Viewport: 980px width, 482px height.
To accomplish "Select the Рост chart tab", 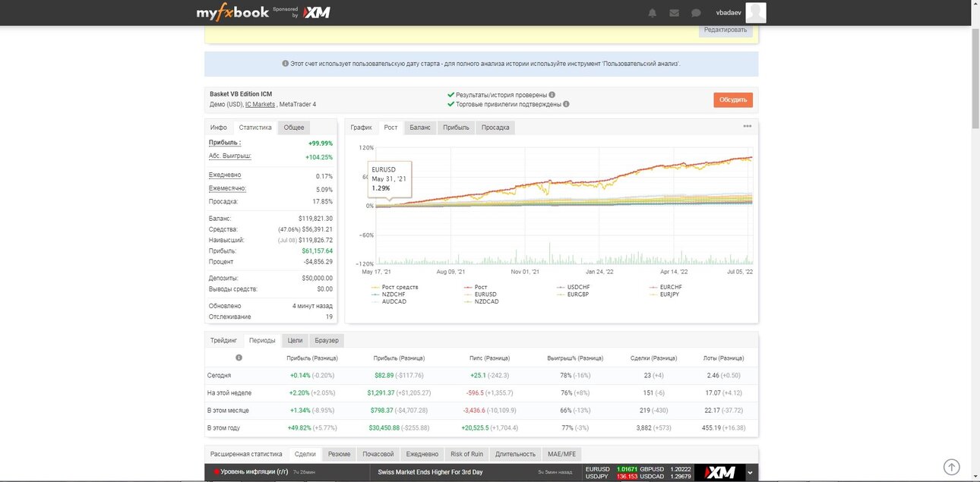I will pyautogui.click(x=390, y=128).
